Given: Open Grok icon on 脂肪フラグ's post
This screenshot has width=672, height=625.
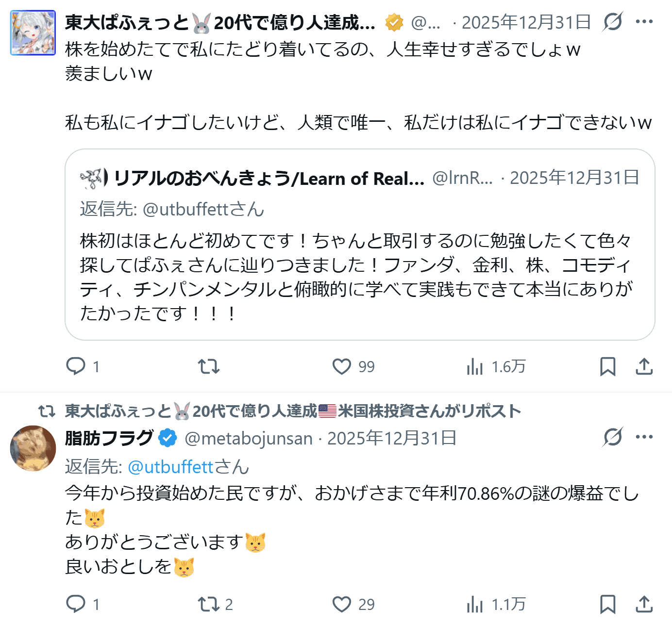Looking at the screenshot, I should pyautogui.click(x=613, y=437).
